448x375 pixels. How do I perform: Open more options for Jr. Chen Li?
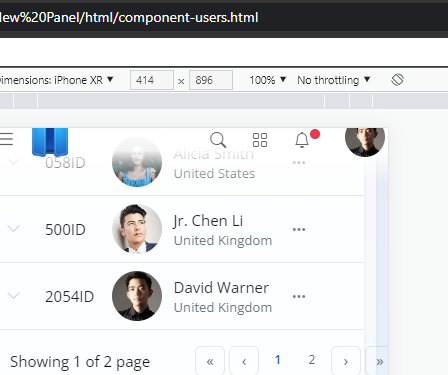point(299,229)
